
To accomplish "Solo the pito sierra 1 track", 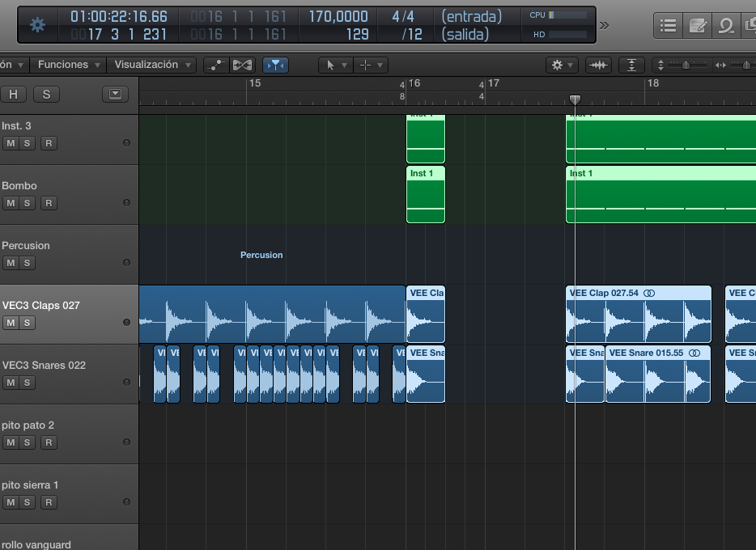I will click(27, 502).
